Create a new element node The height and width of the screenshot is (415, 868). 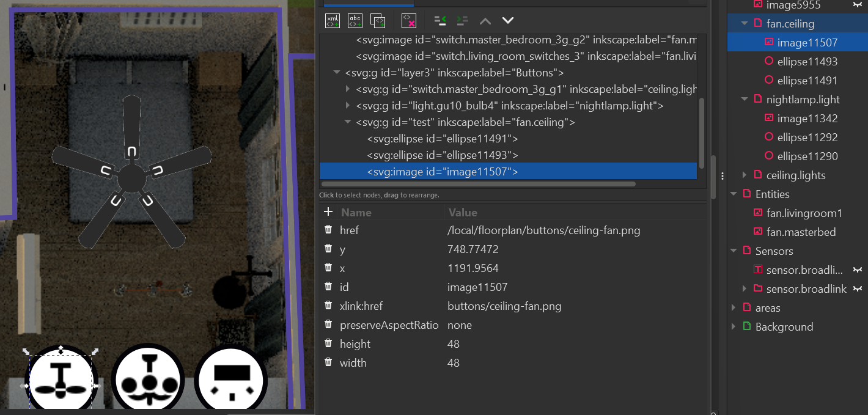click(x=331, y=20)
